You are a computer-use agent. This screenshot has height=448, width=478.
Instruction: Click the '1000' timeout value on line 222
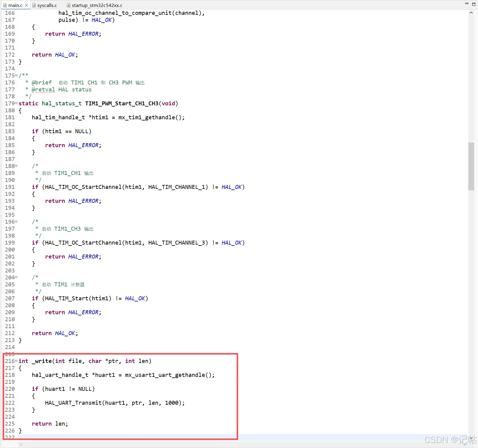click(171, 403)
